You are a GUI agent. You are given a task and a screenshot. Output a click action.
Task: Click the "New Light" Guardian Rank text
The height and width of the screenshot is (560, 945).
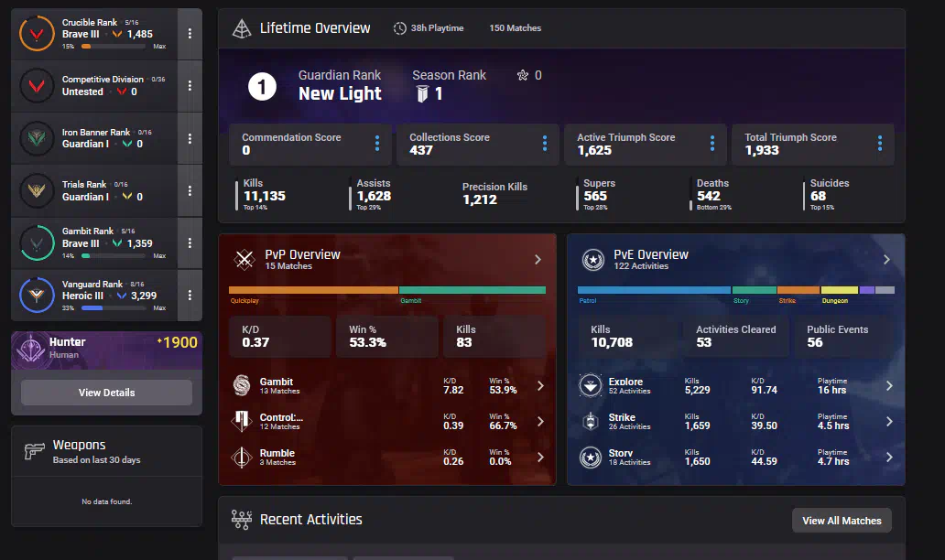click(340, 94)
